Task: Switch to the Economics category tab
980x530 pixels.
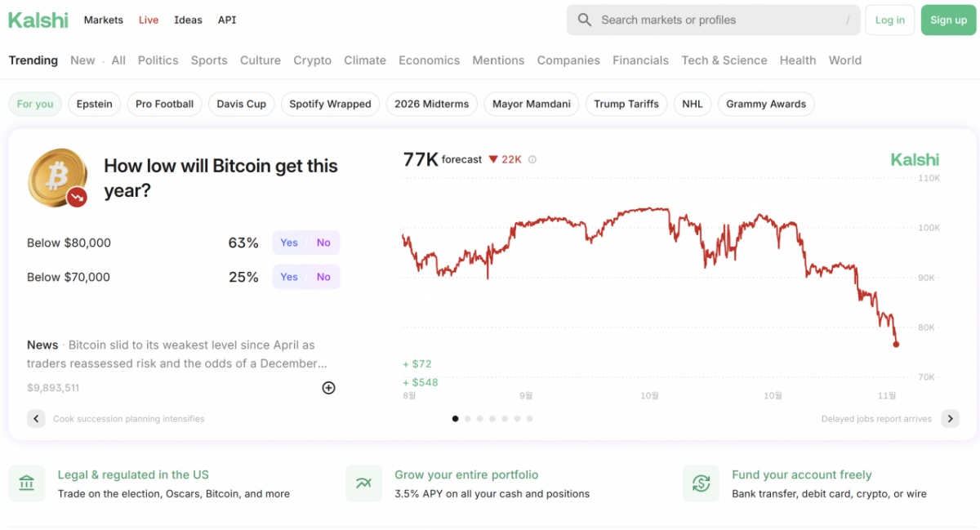Action: pyautogui.click(x=429, y=60)
